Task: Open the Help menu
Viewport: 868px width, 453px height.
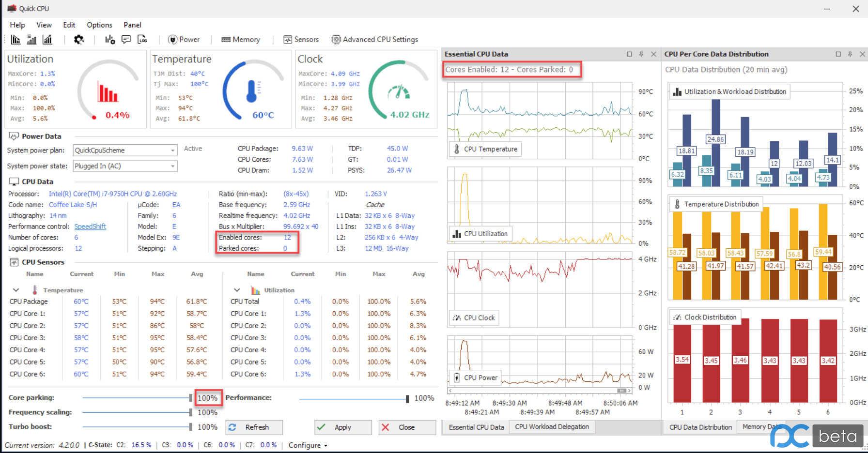Action: (x=17, y=25)
